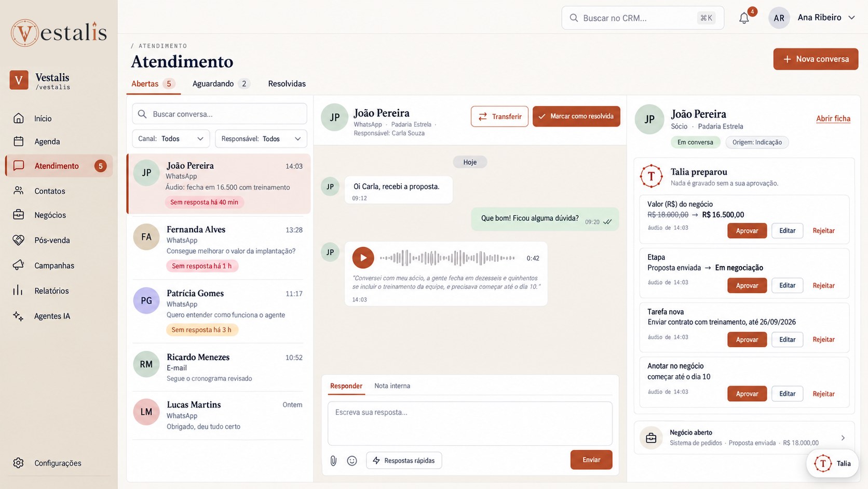This screenshot has width=868, height=489.
Task: Click the Contatos people icon
Action: (x=19, y=191)
